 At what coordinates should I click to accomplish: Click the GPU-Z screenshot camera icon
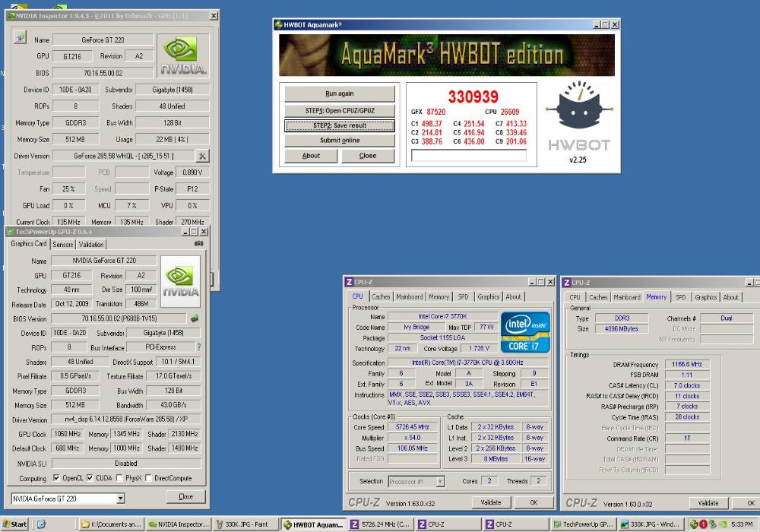coord(198,244)
